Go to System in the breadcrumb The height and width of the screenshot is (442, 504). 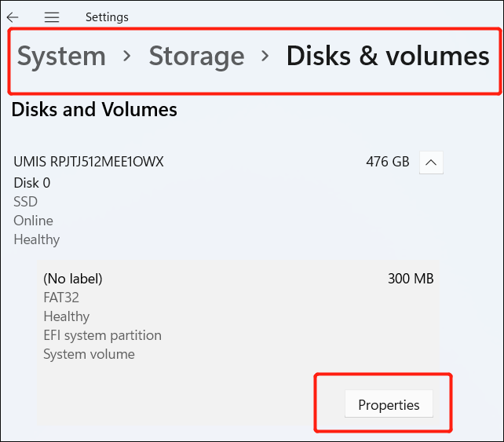coord(61,56)
